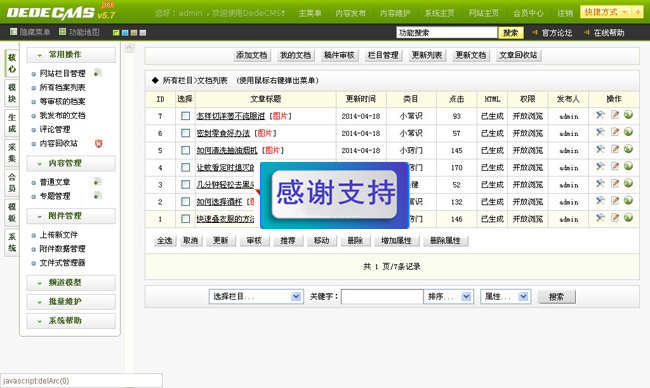Collapse the 附件管理 sidebar section
Image resolution: width=650 pixels, height=388 pixels.
[x=71, y=216]
